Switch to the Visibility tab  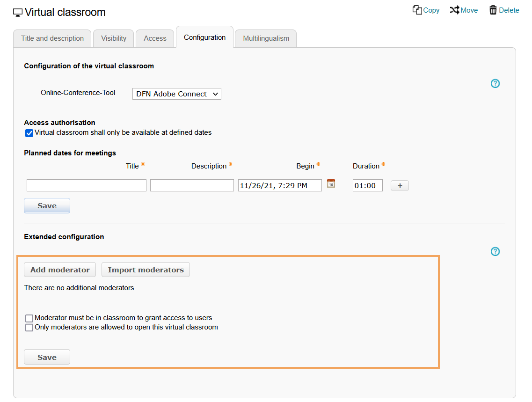coord(114,38)
